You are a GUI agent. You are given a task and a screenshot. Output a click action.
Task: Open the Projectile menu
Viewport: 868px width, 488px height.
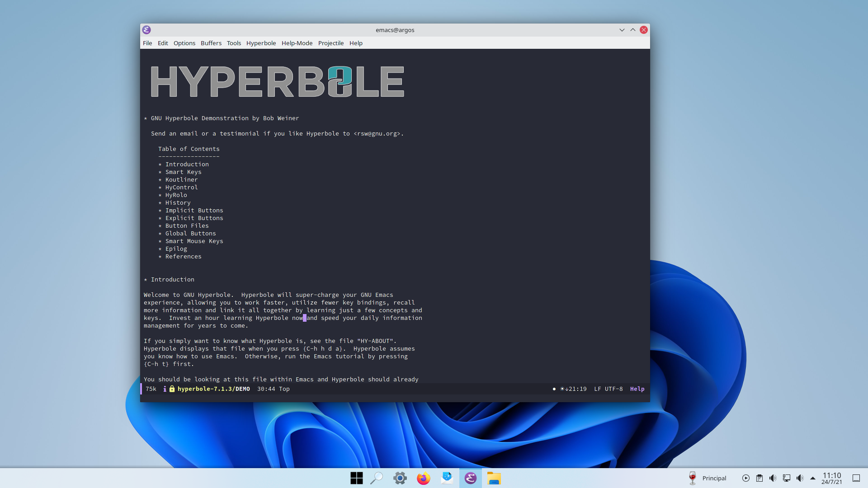(331, 43)
